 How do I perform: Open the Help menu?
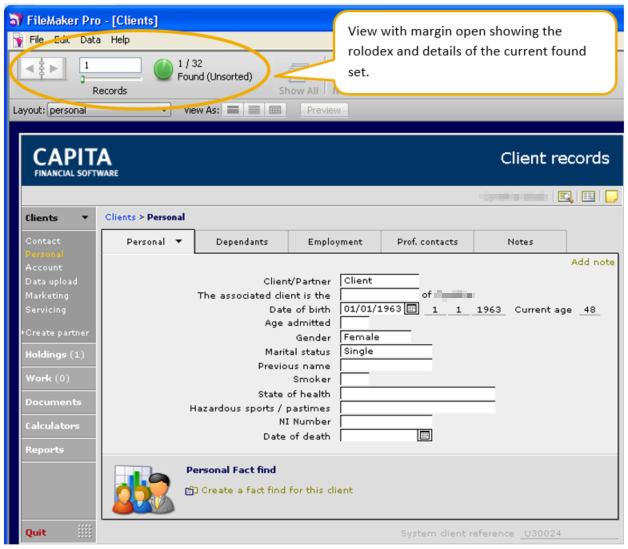coord(120,40)
